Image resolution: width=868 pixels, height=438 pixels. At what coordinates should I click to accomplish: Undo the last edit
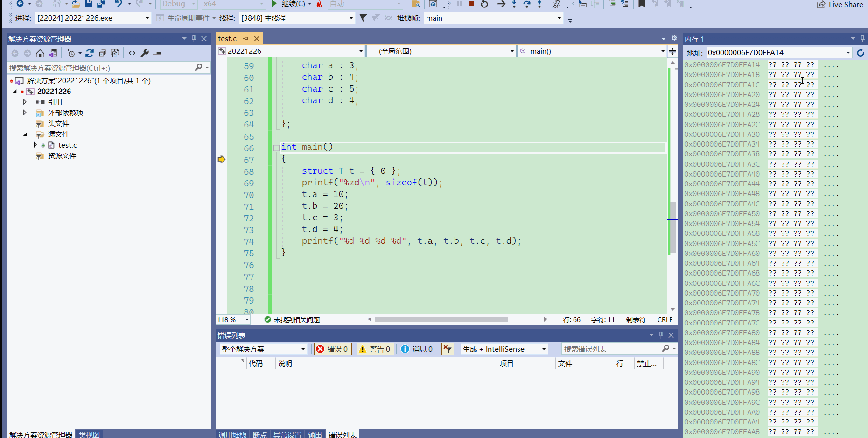click(x=118, y=4)
